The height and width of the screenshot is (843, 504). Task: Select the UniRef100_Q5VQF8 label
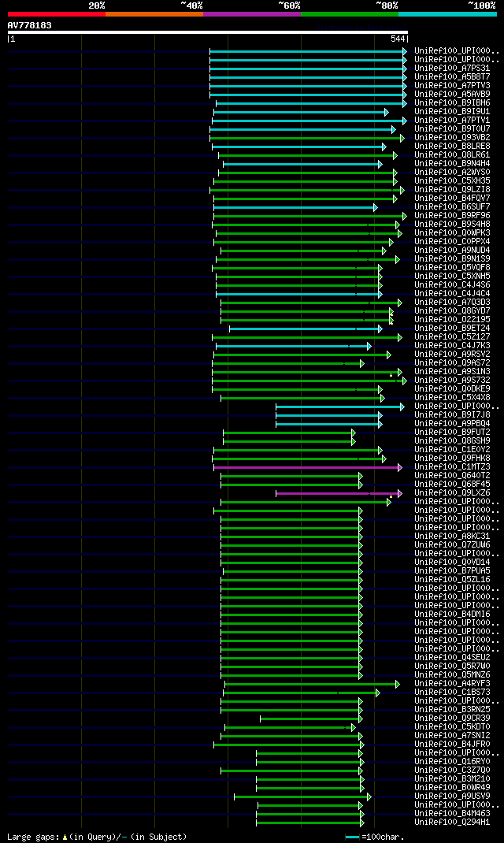(x=452, y=267)
